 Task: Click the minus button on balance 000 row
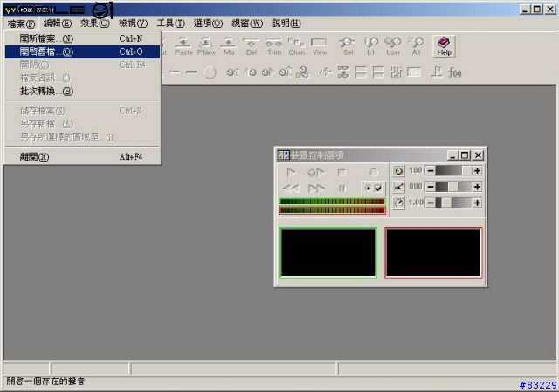[431, 187]
